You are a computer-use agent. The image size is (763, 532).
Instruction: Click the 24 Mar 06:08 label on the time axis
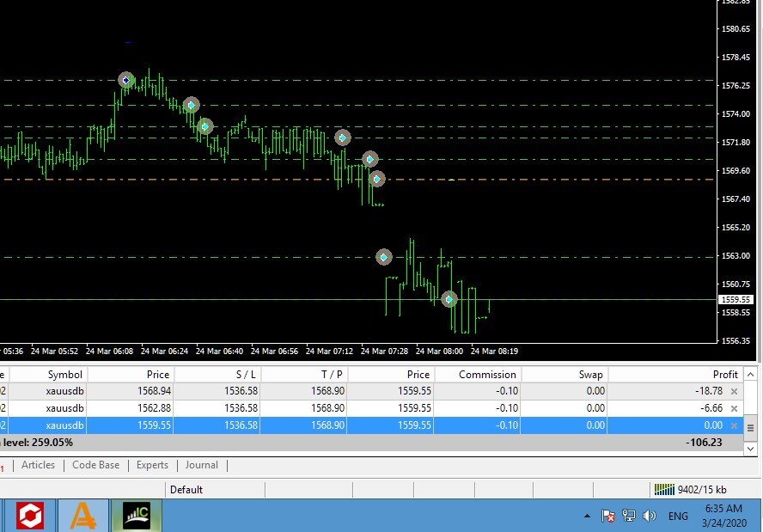tap(109, 351)
